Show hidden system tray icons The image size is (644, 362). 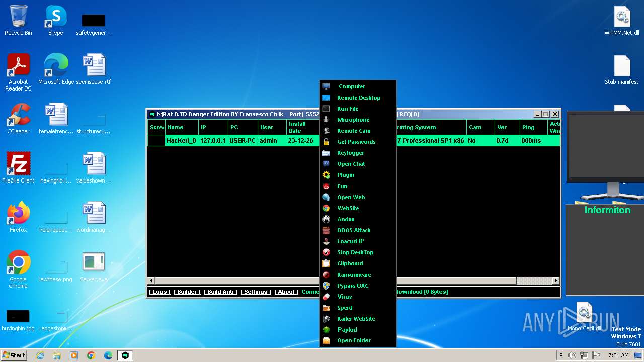[561, 355]
